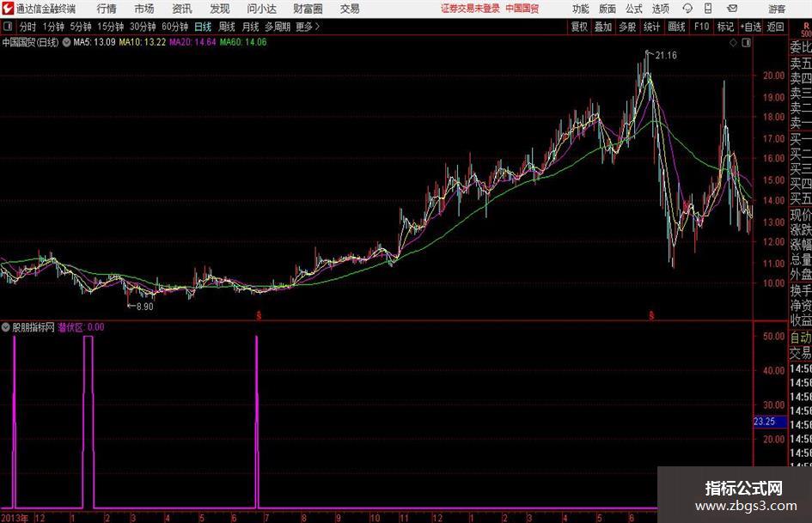812x523 pixels.
Task: Click the MA20: 14.64 indicator value
Action: pyautogui.click(x=192, y=42)
